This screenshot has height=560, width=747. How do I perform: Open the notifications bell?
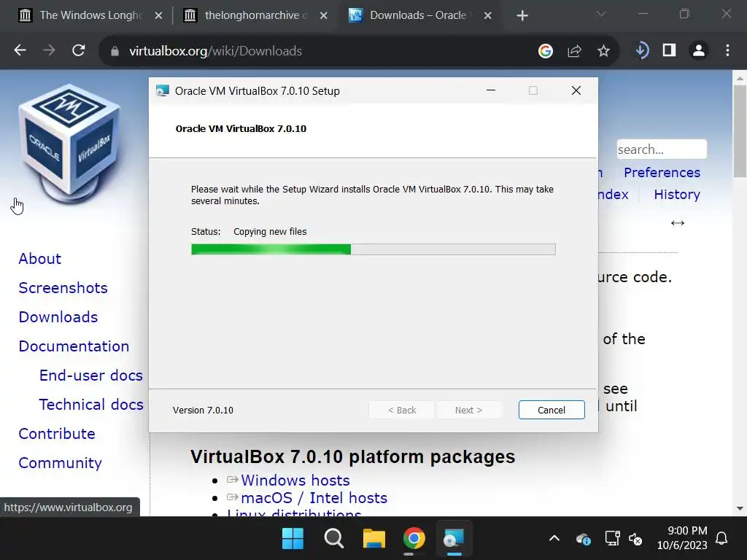click(721, 539)
